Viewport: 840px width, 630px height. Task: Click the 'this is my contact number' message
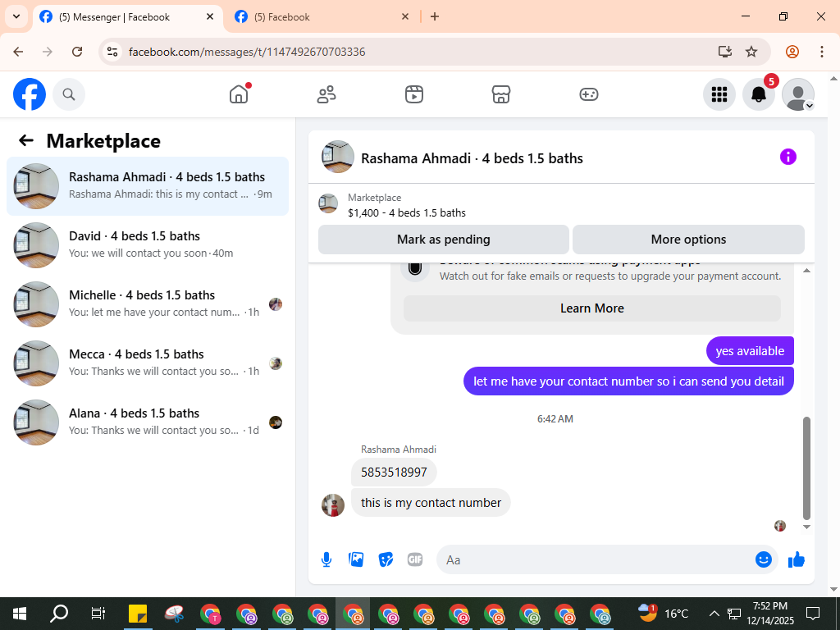coord(431,503)
